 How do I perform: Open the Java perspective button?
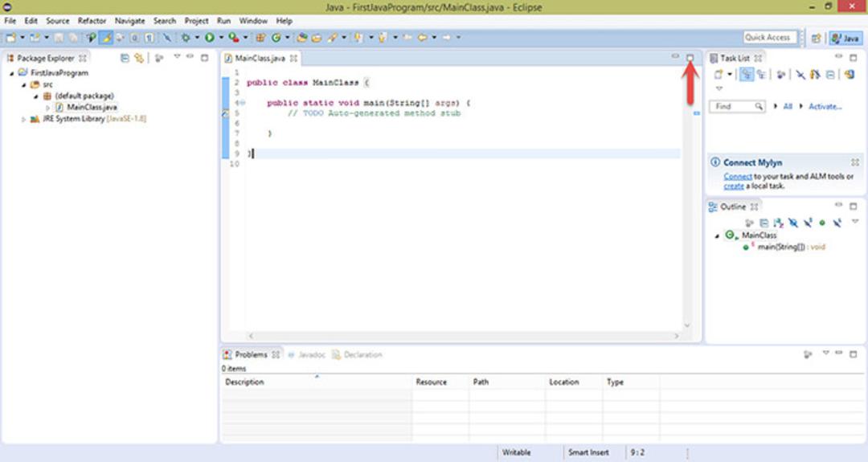(845, 39)
